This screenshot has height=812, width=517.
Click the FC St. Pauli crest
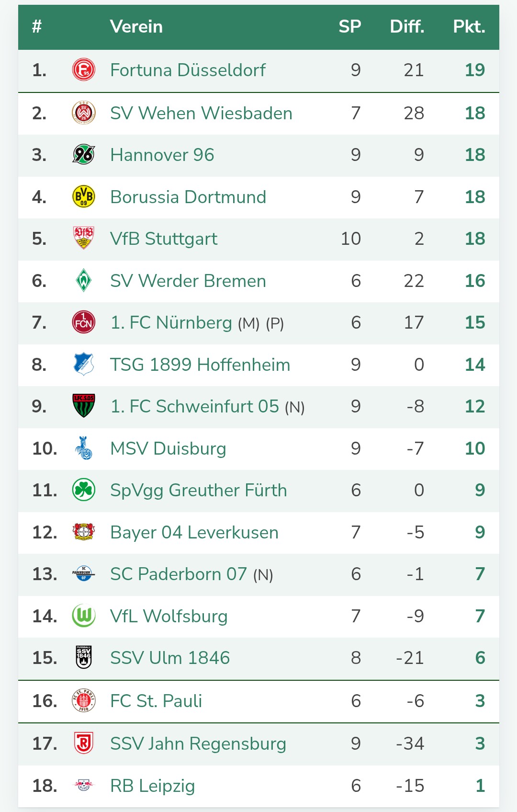pos(83,701)
